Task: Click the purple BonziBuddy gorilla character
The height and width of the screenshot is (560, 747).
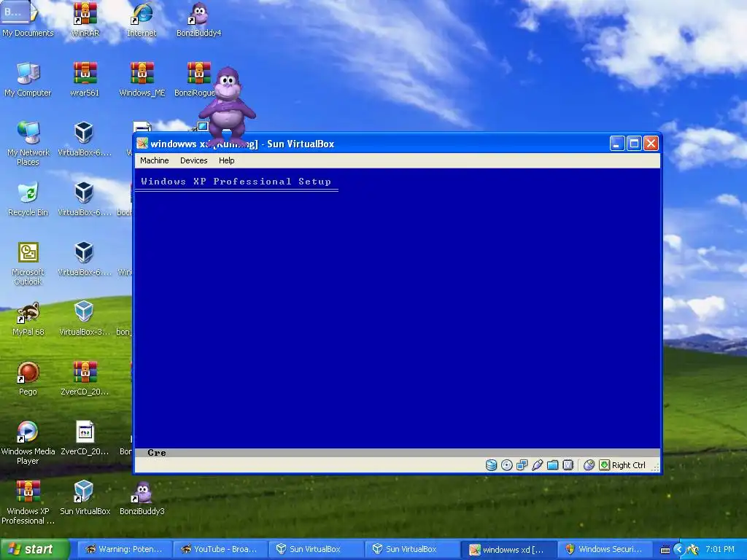Action: click(x=228, y=107)
